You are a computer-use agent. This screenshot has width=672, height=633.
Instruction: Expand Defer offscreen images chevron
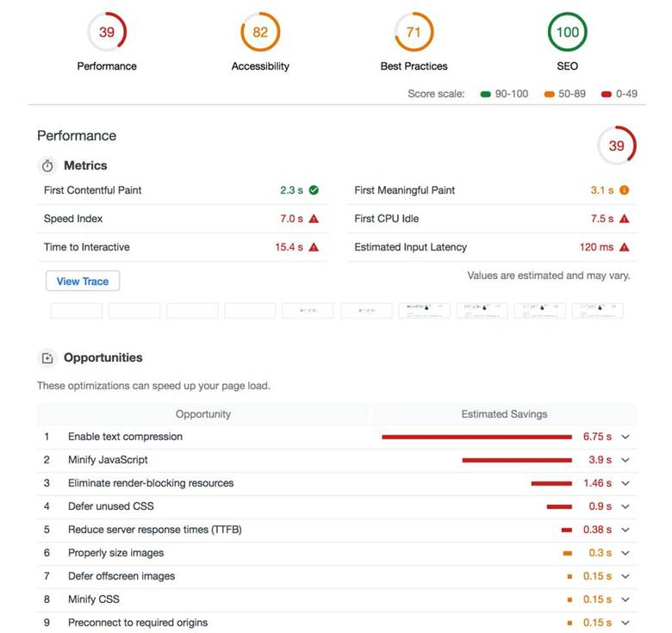[625, 576]
